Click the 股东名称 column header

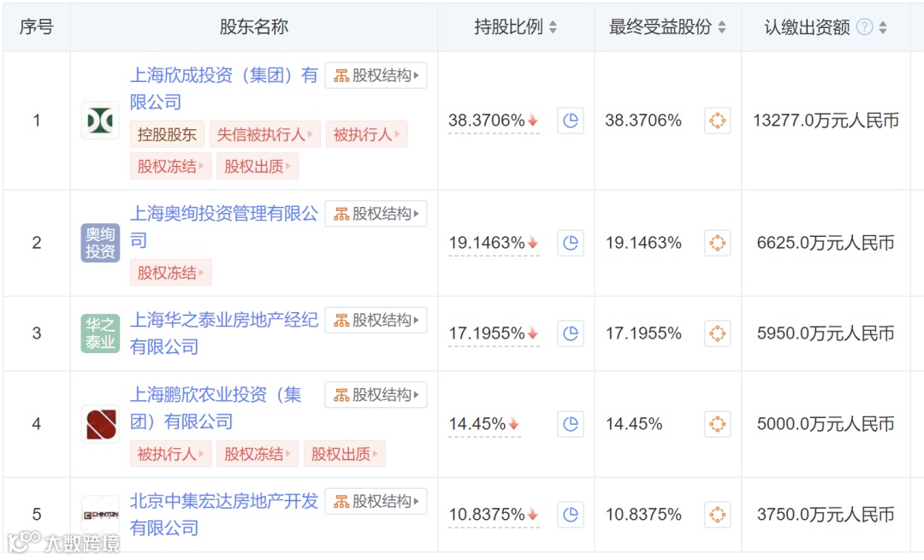click(254, 27)
